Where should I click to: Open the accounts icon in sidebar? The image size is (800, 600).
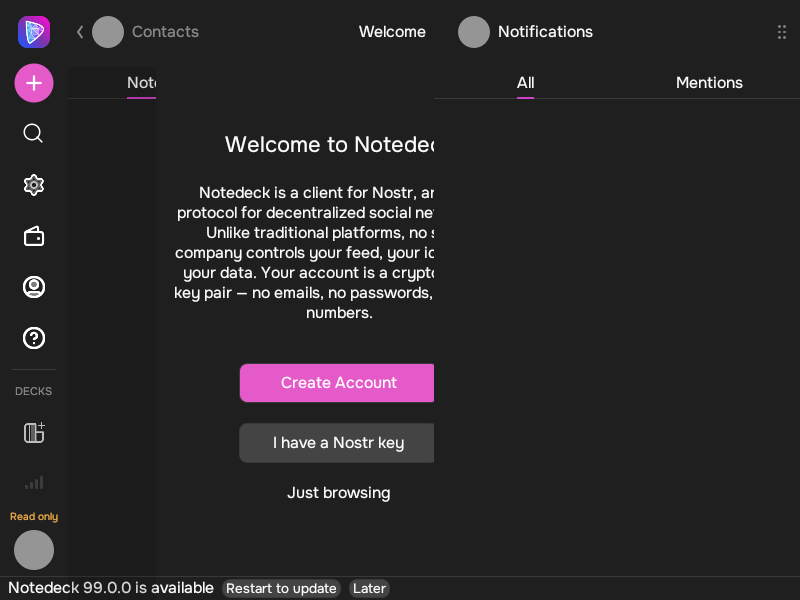click(34, 287)
